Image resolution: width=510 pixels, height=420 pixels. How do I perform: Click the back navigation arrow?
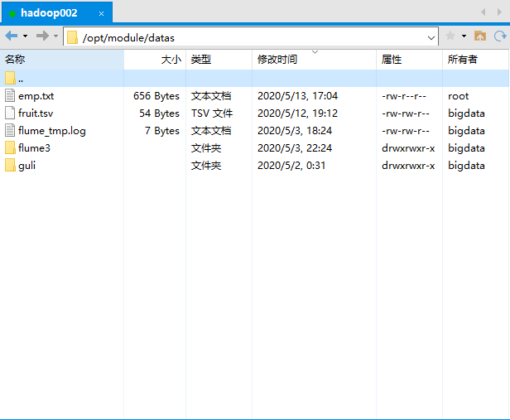[12, 36]
